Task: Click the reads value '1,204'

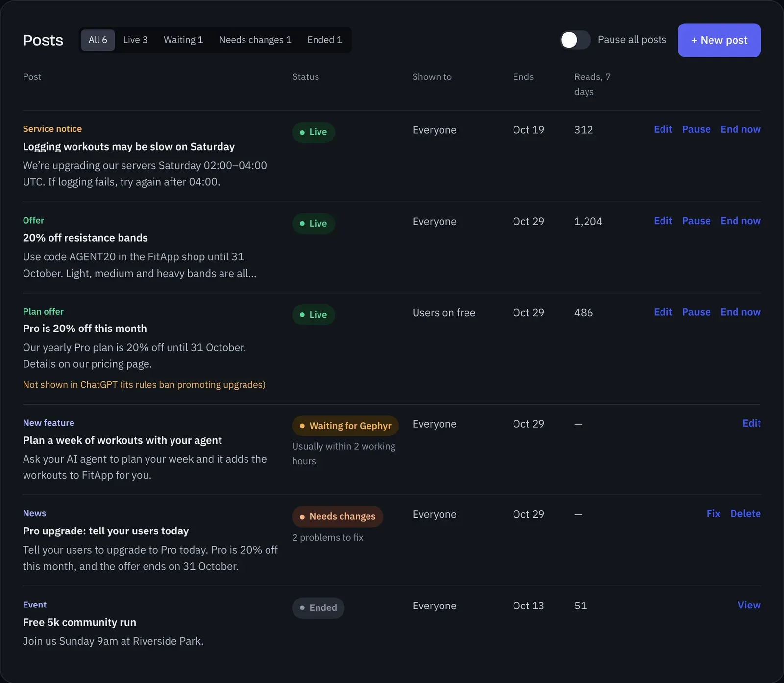Action: click(588, 222)
